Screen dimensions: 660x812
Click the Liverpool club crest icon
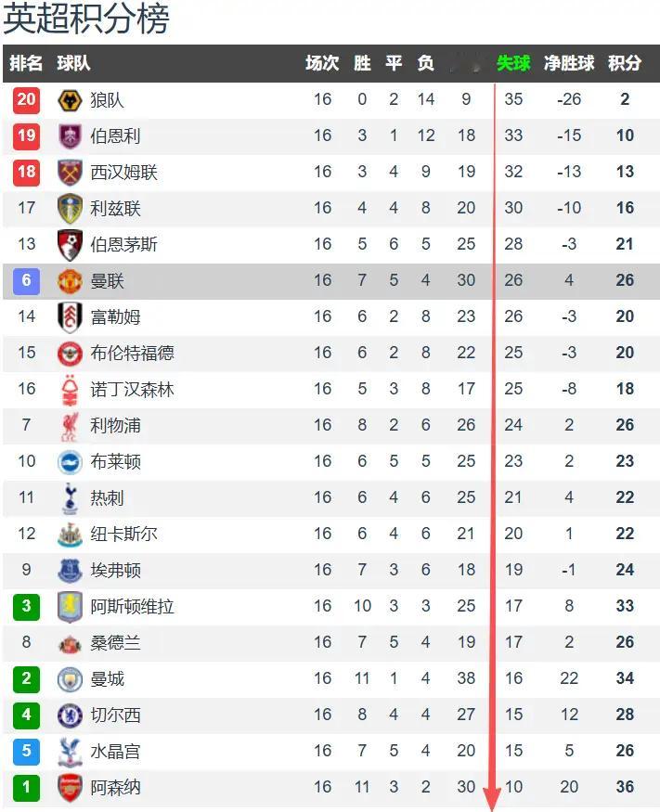[70, 426]
